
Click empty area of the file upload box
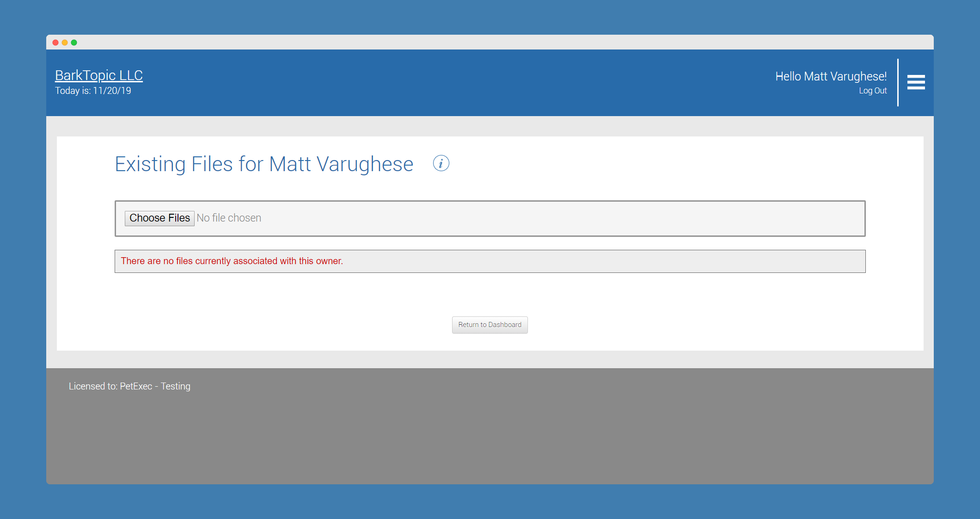coord(555,218)
